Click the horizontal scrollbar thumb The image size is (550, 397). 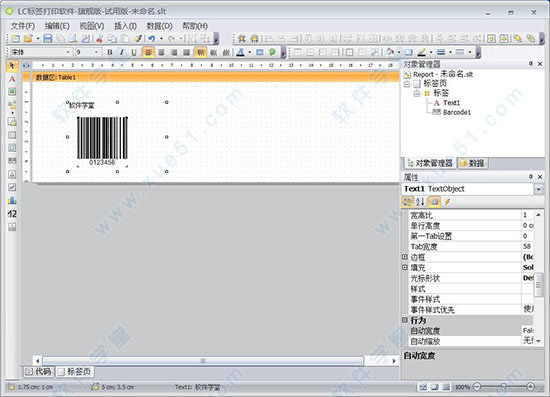click(x=203, y=361)
